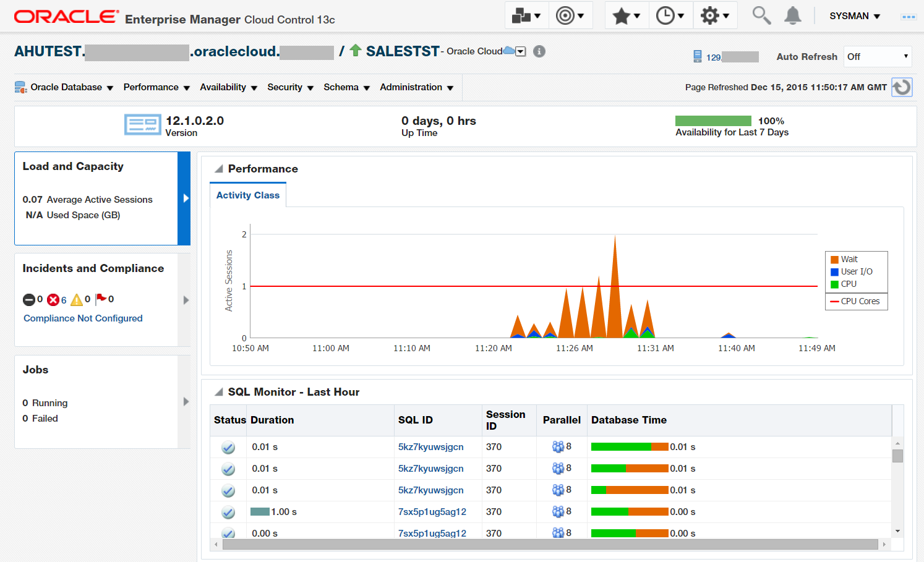Open the Security menu
Screen dimensions: 924x562
coord(290,87)
